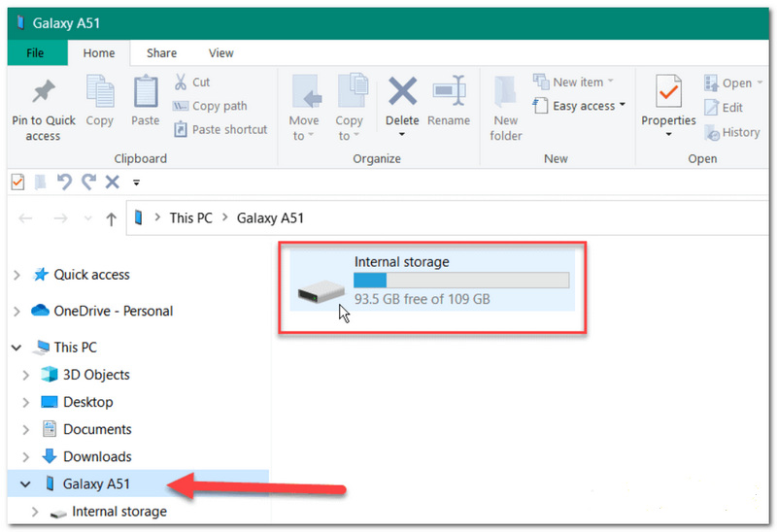Click device icon in address bar
This screenshot has width=777, height=532.
point(139,217)
